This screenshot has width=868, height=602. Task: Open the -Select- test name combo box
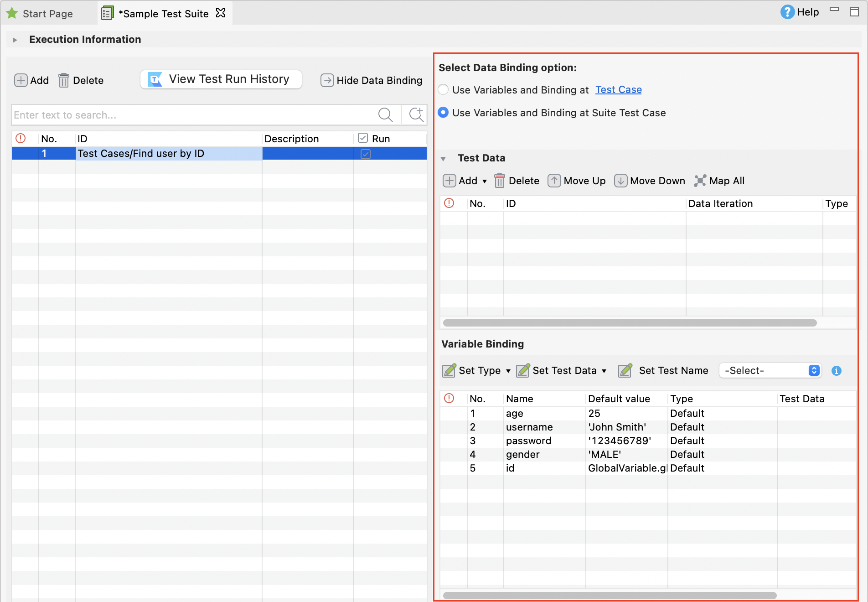click(770, 370)
